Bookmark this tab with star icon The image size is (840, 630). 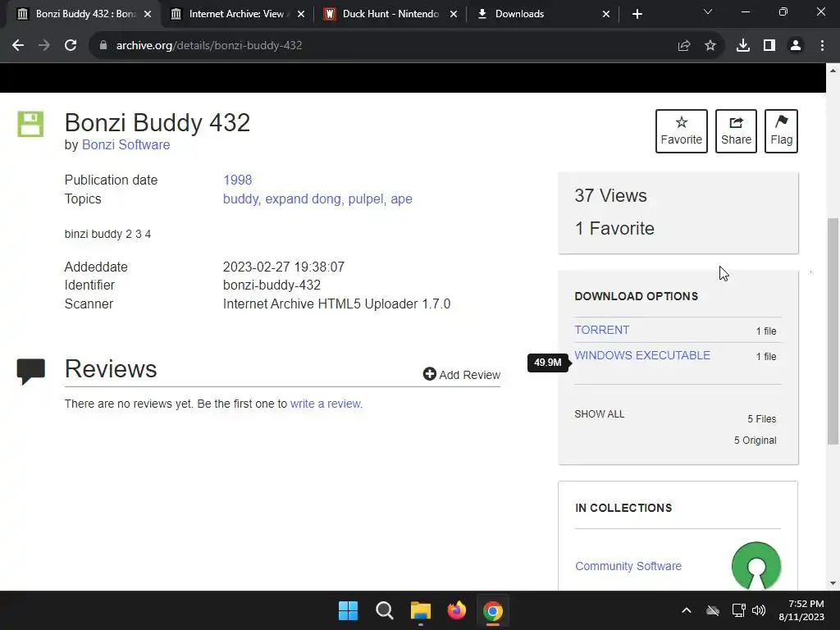point(710,46)
